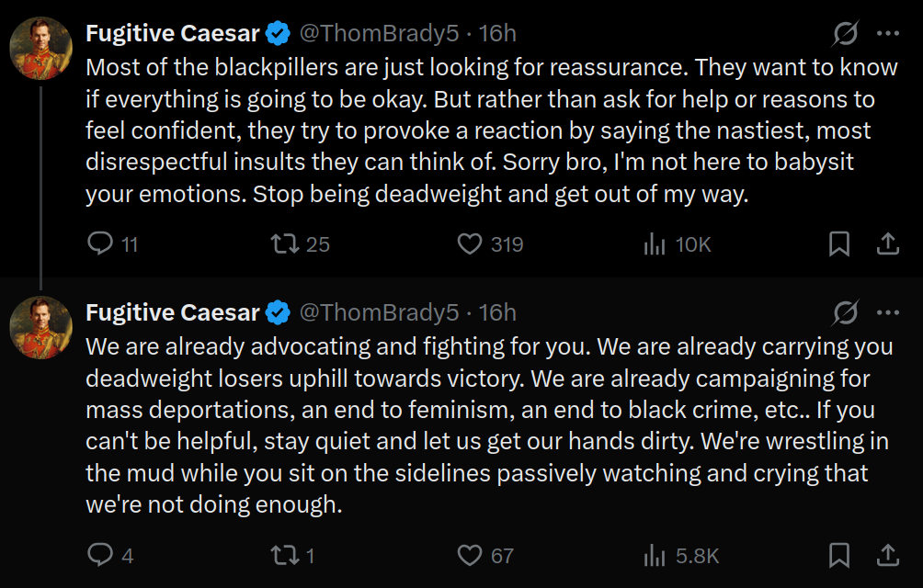Reply to the first tweet with 11 replies

pos(112,244)
